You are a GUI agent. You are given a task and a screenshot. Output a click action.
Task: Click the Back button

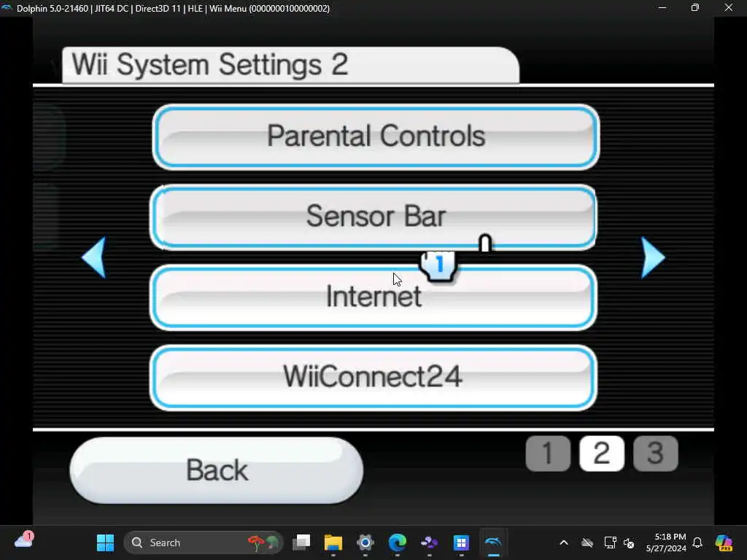217,470
